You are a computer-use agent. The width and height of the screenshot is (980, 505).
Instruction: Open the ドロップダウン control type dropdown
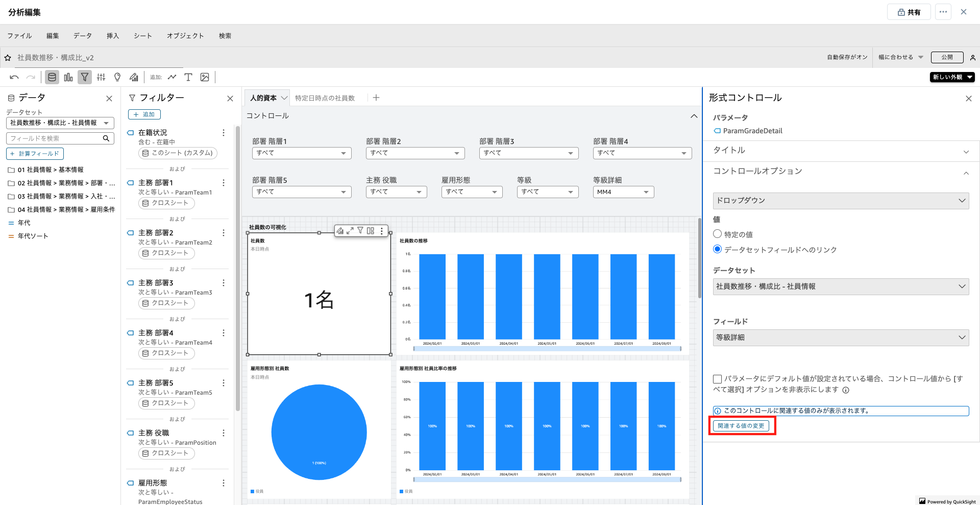pos(841,201)
